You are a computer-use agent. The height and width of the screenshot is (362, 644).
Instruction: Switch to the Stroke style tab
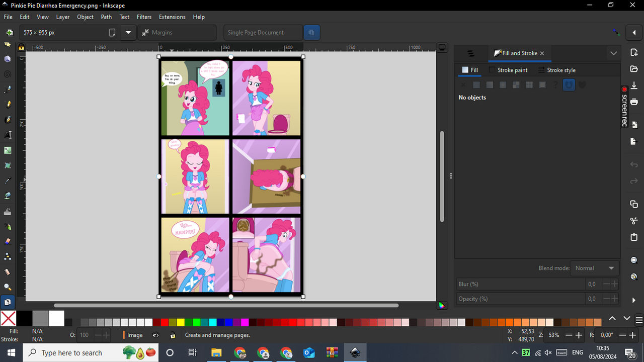coord(556,70)
